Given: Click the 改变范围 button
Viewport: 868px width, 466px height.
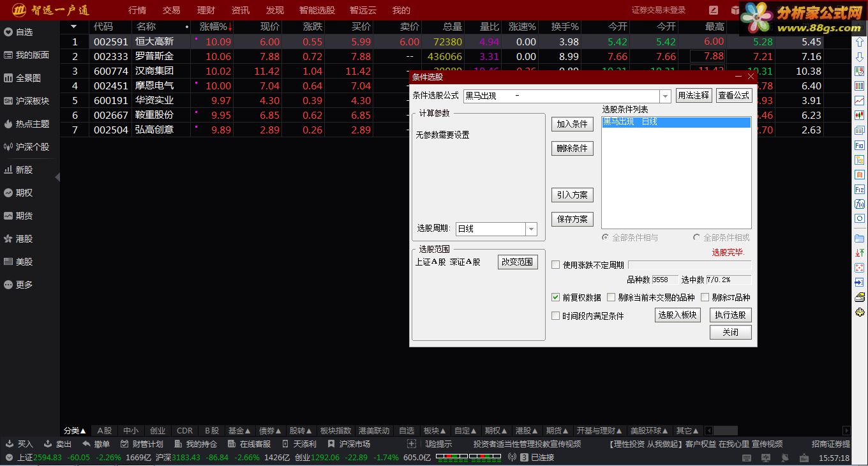Looking at the screenshot, I should 518,262.
